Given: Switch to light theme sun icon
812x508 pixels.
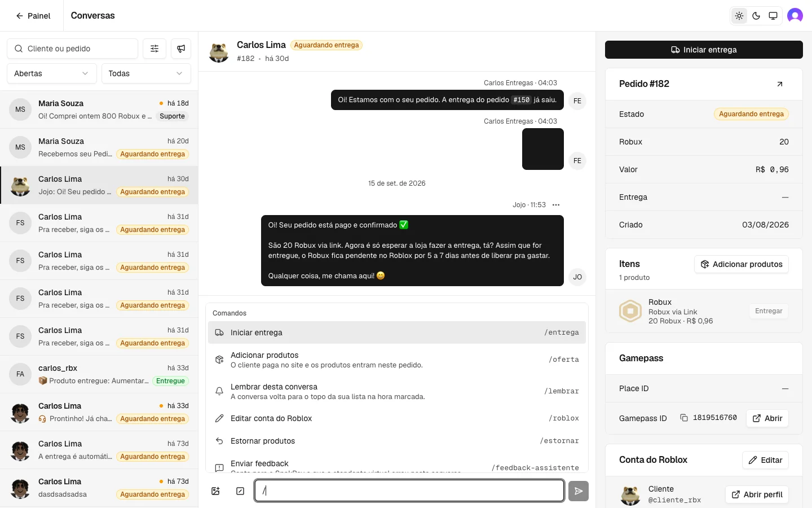Looking at the screenshot, I should pos(739,16).
